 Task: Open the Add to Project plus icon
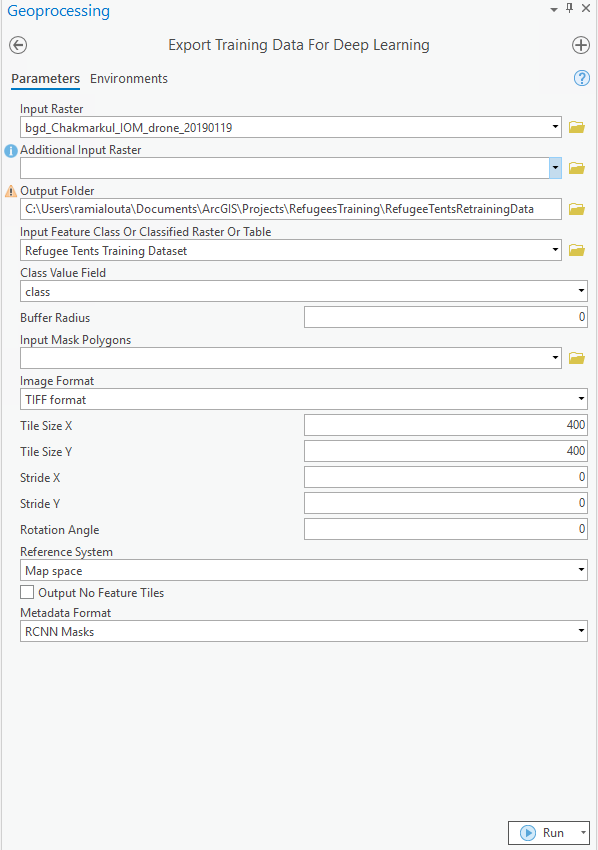tap(580, 44)
